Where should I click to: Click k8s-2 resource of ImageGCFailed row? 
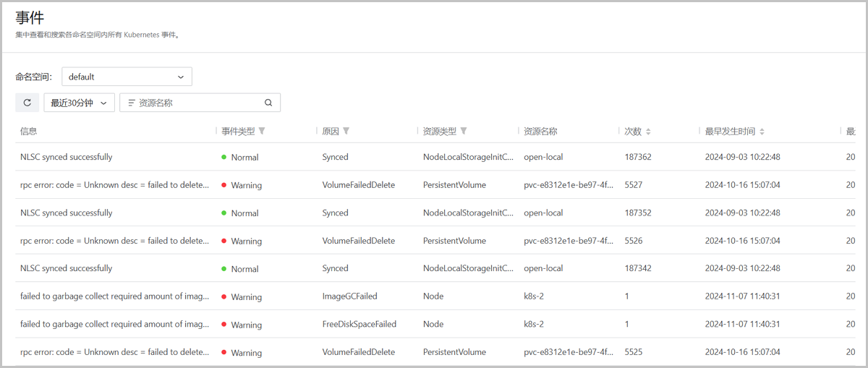pos(534,296)
